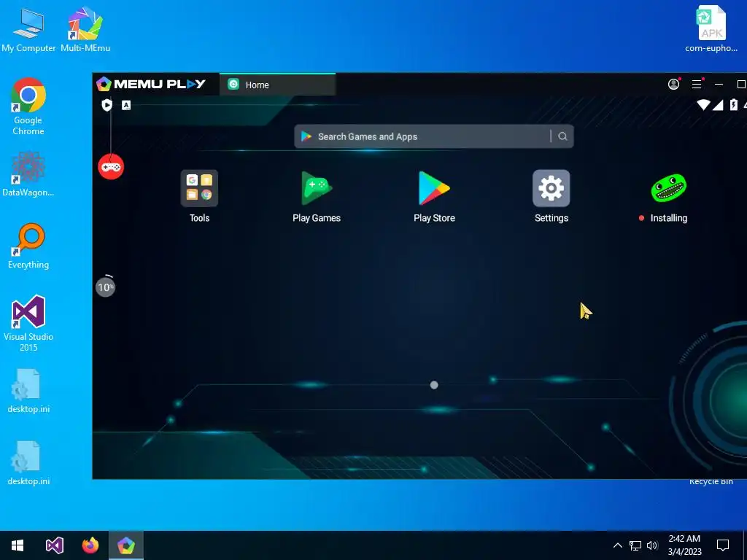Click Firefox in the taskbar
Viewport: 747px width, 560px height.
90,545
